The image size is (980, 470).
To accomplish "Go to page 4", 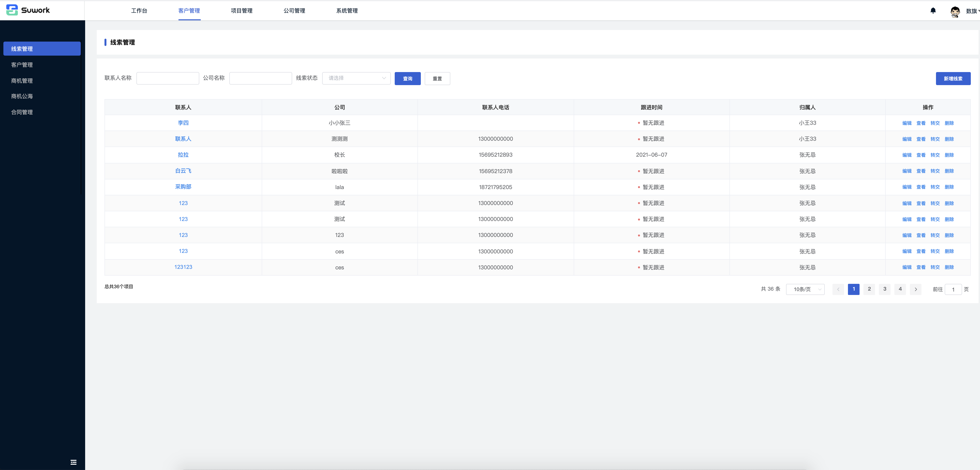I will 900,289.
